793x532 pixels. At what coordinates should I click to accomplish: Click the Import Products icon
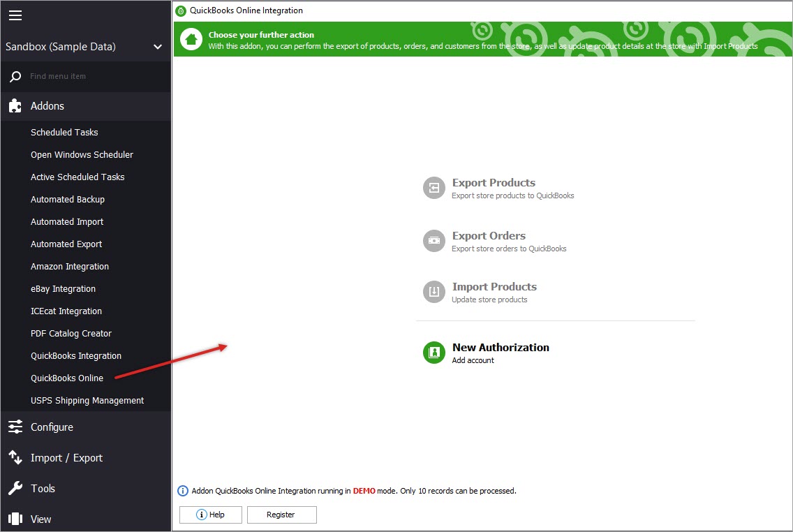pyautogui.click(x=433, y=292)
